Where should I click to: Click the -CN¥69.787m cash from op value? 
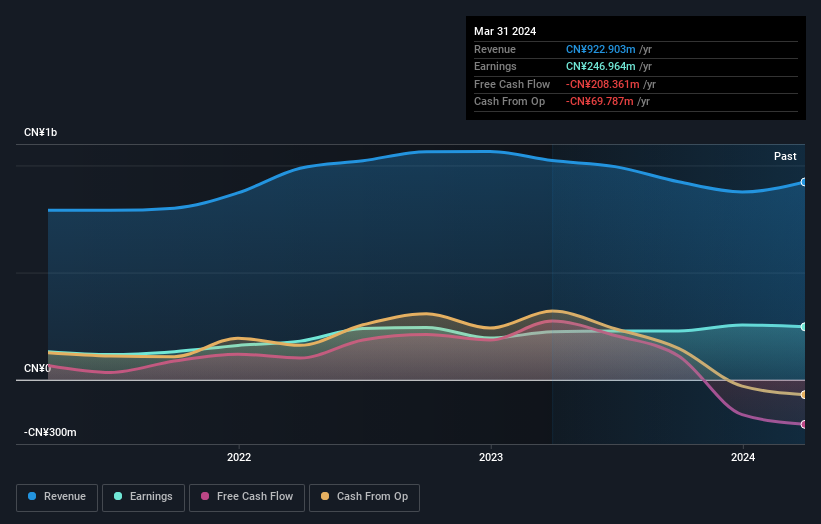600,102
